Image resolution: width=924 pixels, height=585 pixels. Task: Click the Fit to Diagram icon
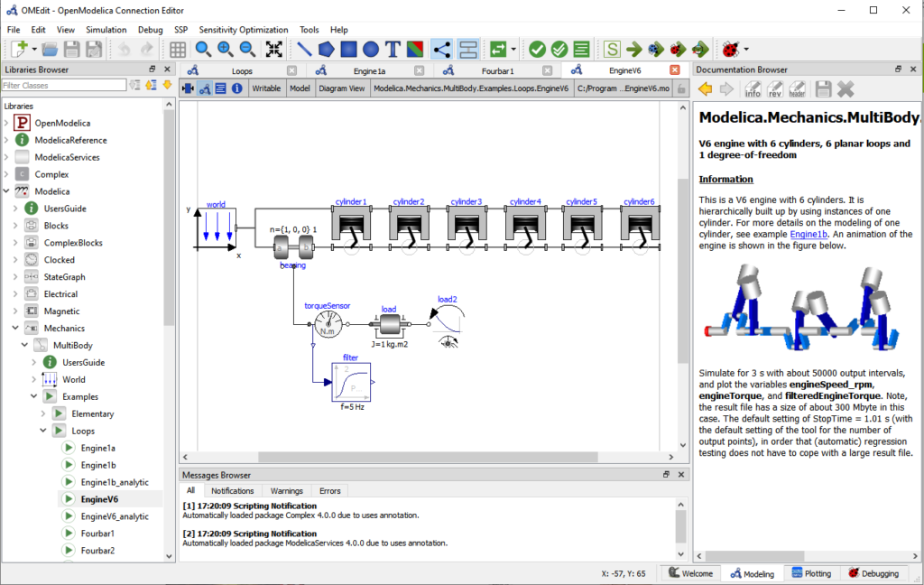point(274,50)
